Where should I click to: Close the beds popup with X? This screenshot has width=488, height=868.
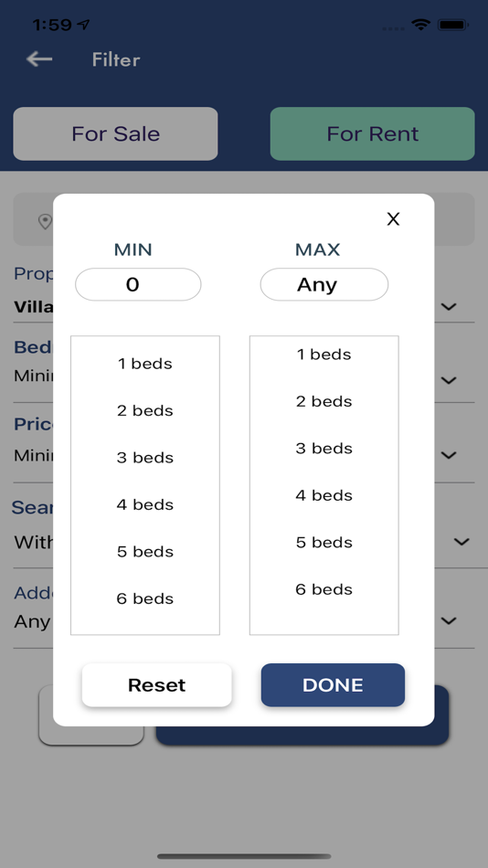[393, 219]
